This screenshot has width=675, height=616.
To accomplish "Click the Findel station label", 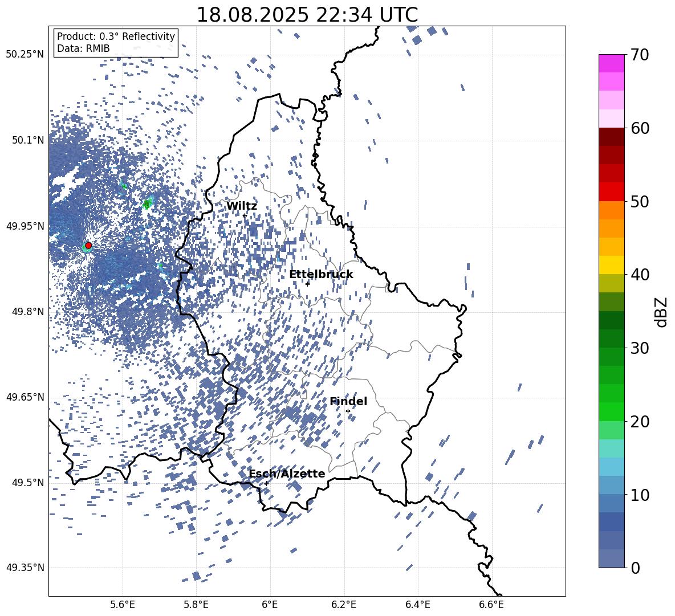I will pos(348,401).
